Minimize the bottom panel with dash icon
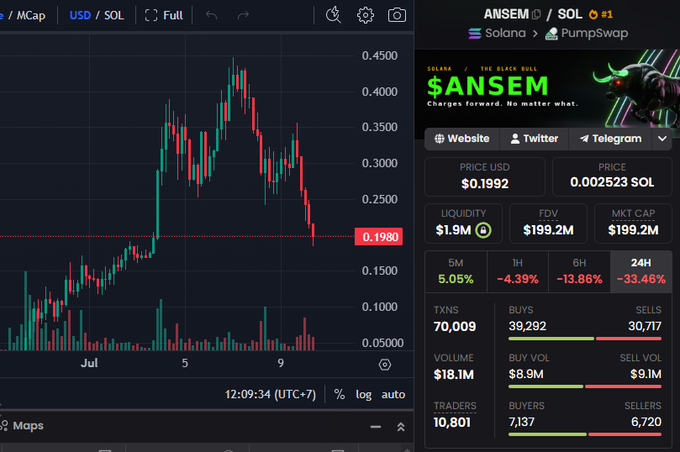Screen dimensions: 680x452 click(376, 427)
